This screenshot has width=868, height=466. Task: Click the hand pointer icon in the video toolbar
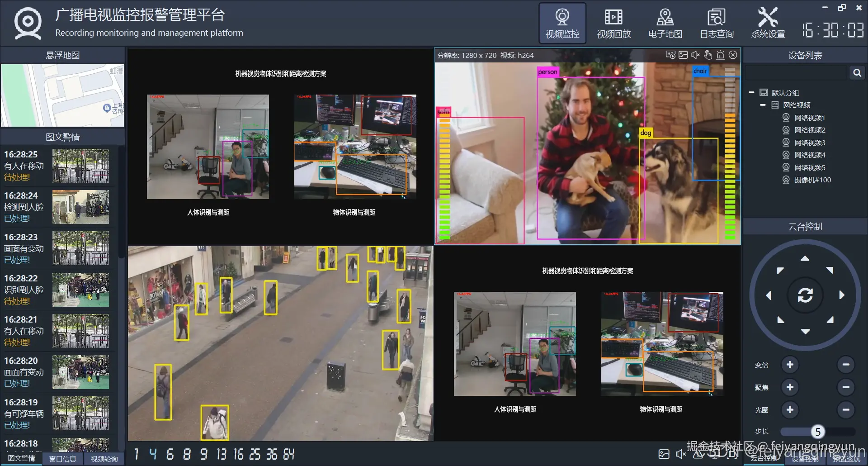pos(708,55)
